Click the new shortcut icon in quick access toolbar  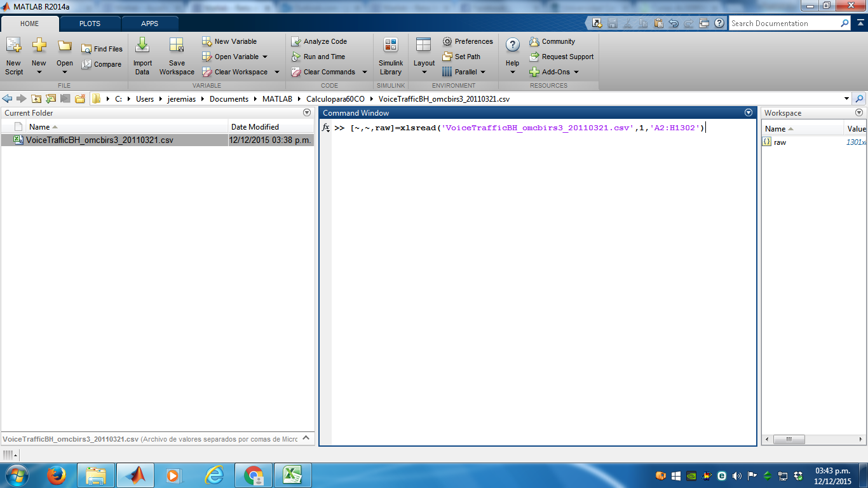tap(597, 23)
